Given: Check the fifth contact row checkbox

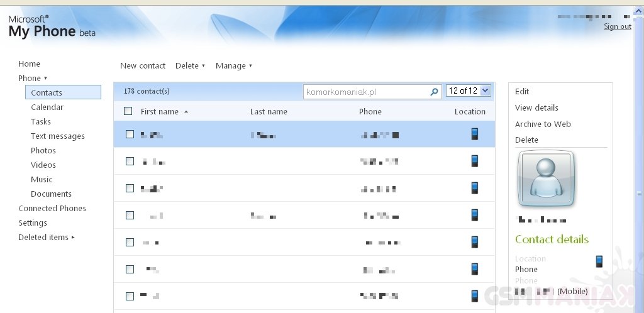Looking at the screenshot, I should (130, 243).
